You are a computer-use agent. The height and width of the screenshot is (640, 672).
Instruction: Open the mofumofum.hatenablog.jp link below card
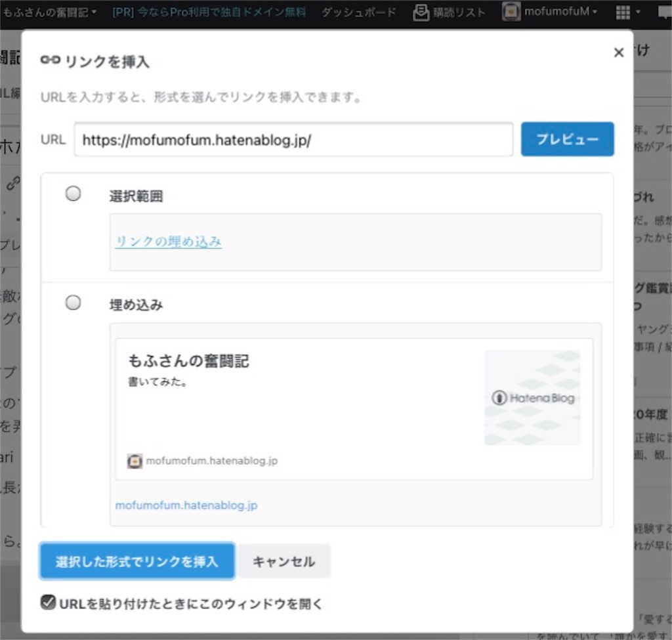(x=186, y=505)
